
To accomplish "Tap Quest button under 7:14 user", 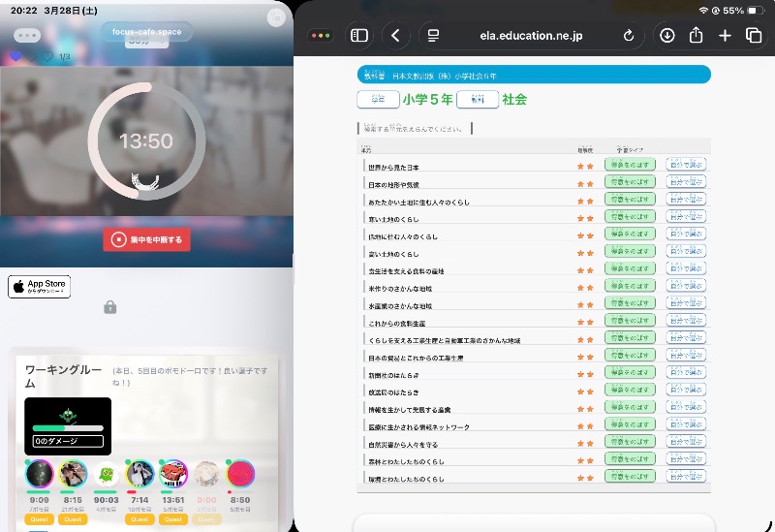I will click(139, 519).
